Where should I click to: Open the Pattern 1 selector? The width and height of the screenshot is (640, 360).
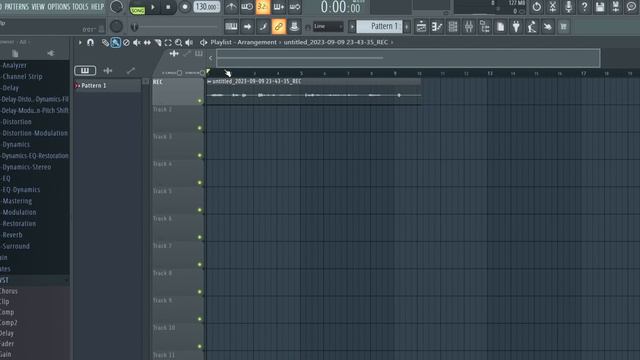click(x=379, y=27)
